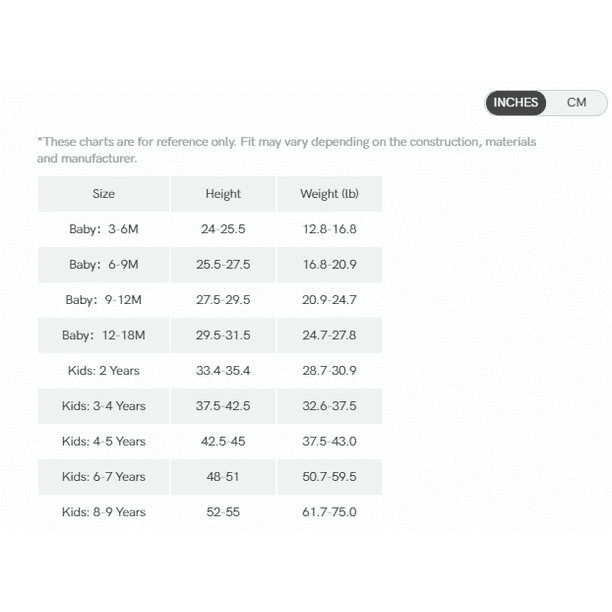Click the 37.5-42.5 height value
This screenshot has width=612, height=612.
(223, 406)
